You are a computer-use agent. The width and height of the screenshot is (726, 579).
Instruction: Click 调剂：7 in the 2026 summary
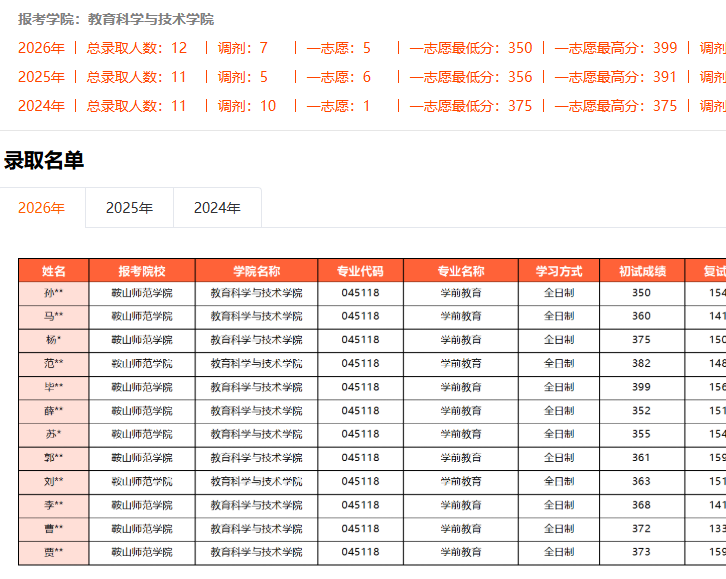(x=243, y=48)
